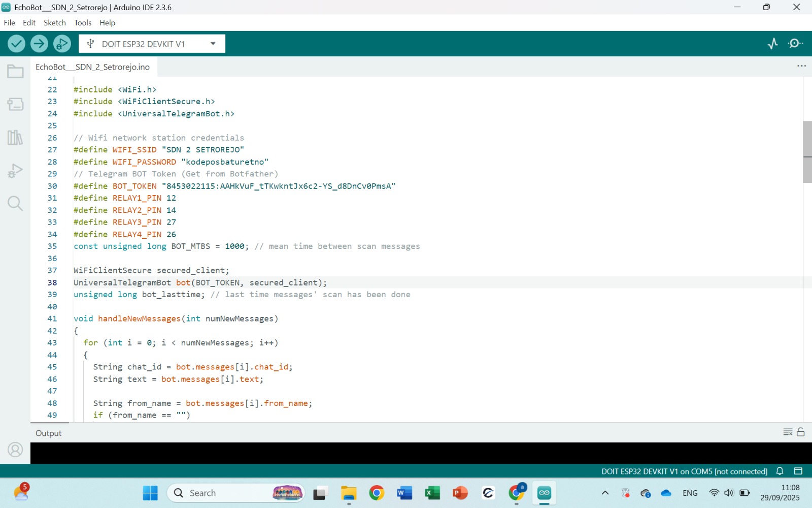Click the Verify sketch checkmark button
This screenshot has width=812, height=508.
point(16,44)
